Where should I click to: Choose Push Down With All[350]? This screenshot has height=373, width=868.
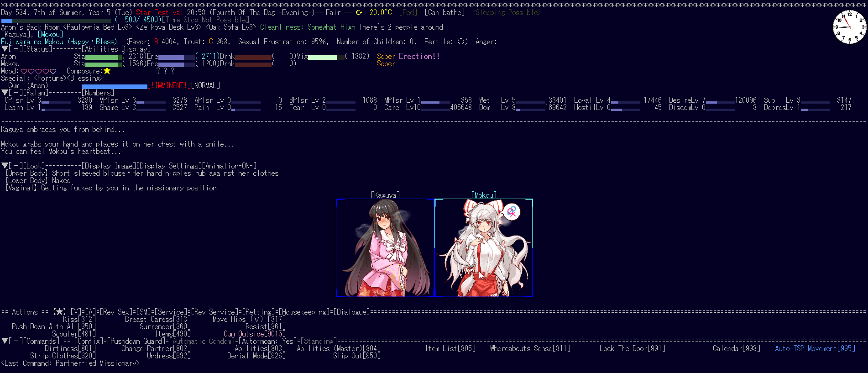click(x=54, y=327)
